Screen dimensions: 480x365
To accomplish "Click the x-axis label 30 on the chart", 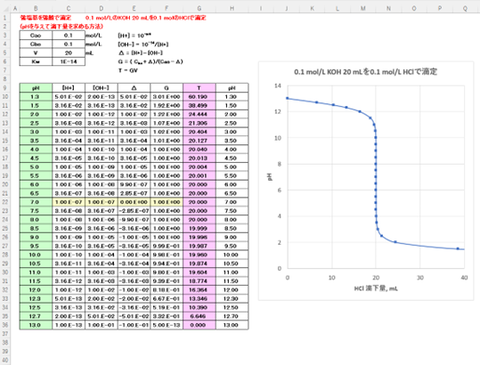I will (420, 278).
